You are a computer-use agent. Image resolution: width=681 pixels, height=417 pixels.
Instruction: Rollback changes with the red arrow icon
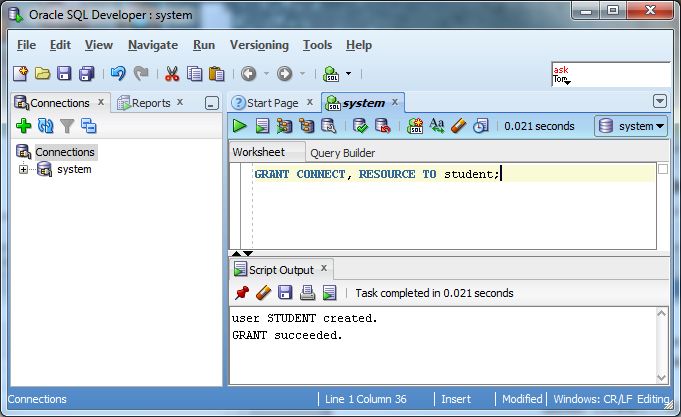tap(382, 126)
